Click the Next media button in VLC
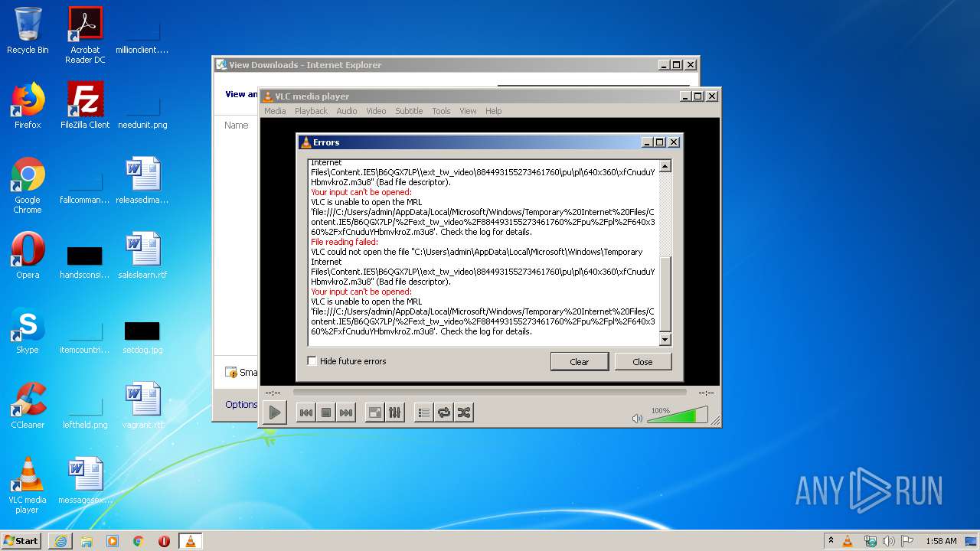The image size is (980, 551). click(x=346, y=412)
